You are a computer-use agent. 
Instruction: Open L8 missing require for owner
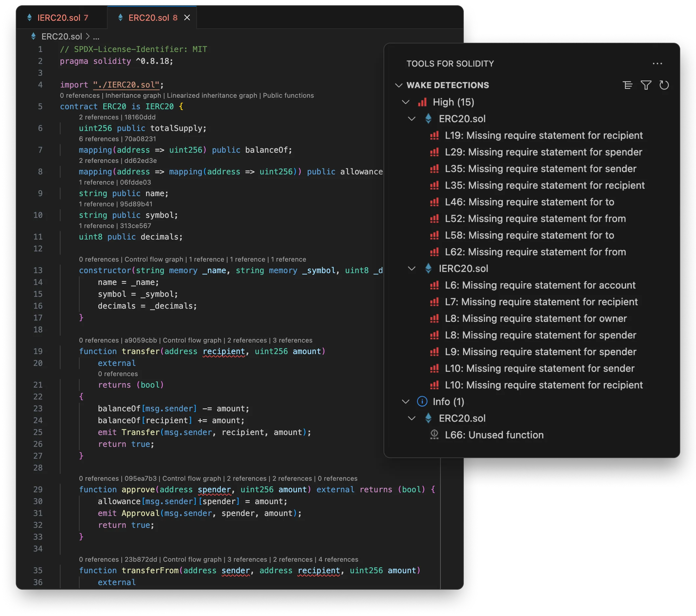point(535,319)
